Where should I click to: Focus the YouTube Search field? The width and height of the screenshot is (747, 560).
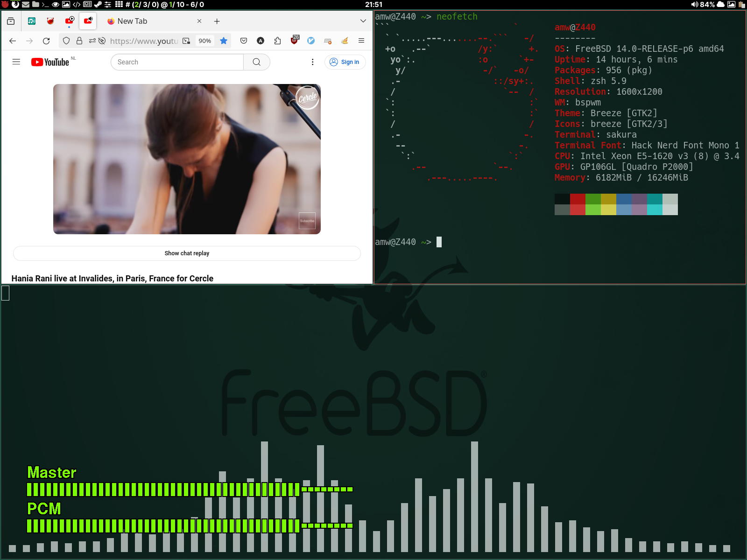click(x=177, y=62)
